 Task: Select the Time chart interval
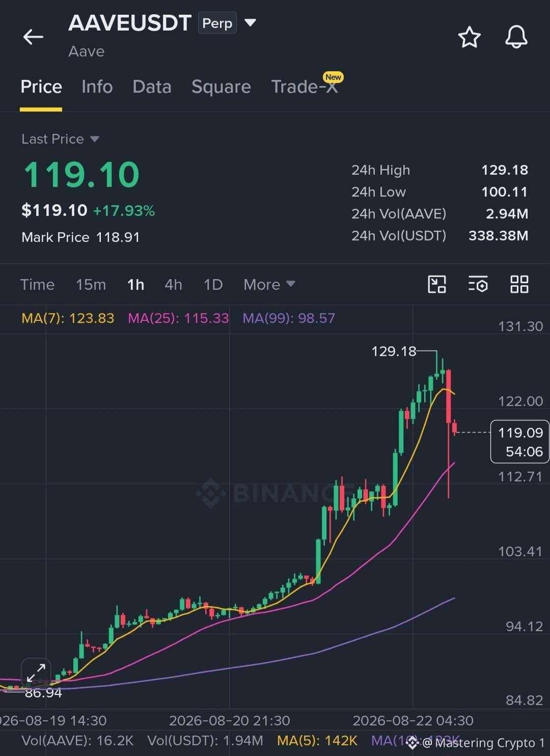tap(37, 284)
